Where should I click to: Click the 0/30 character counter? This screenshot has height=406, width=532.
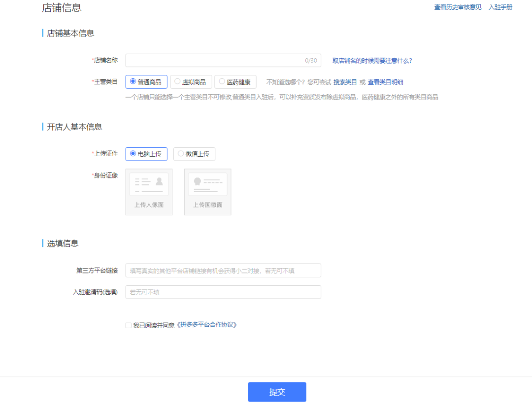pyautogui.click(x=311, y=61)
